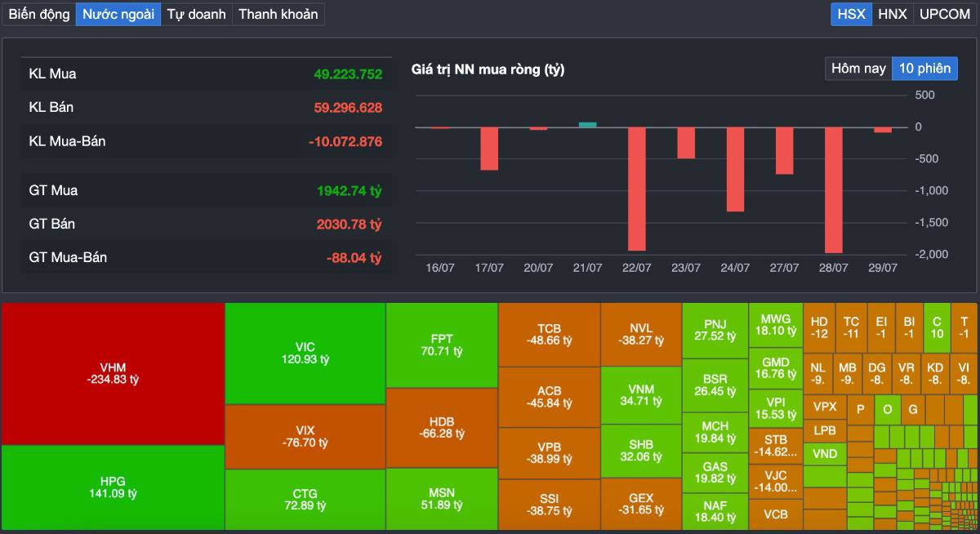Open the VIC treemap tile

[305, 354]
